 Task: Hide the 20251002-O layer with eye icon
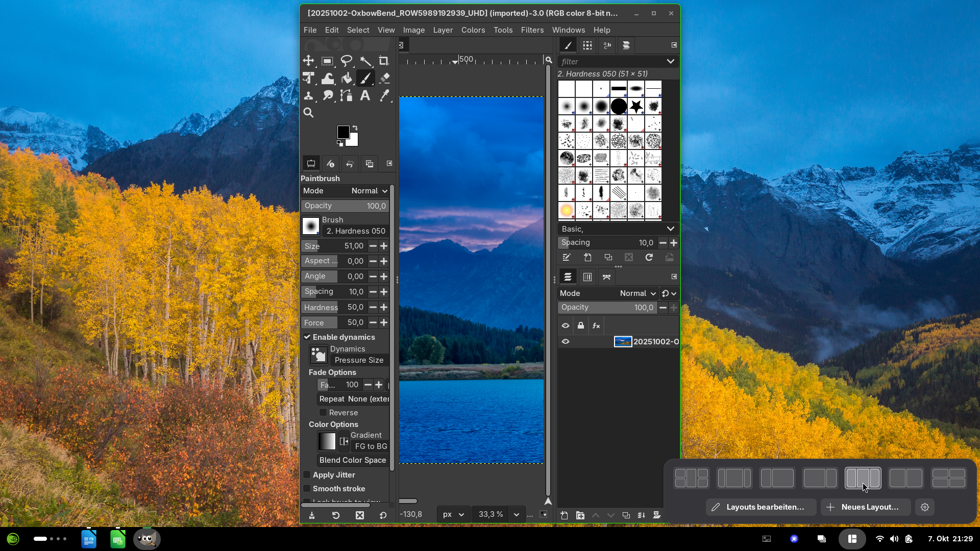pyautogui.click(x=566, y=342)
